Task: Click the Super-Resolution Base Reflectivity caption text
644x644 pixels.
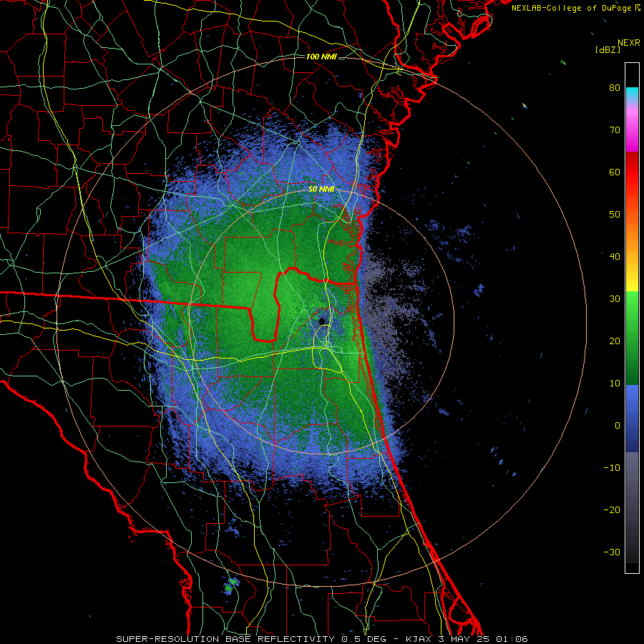Action: tap(225, 639)
